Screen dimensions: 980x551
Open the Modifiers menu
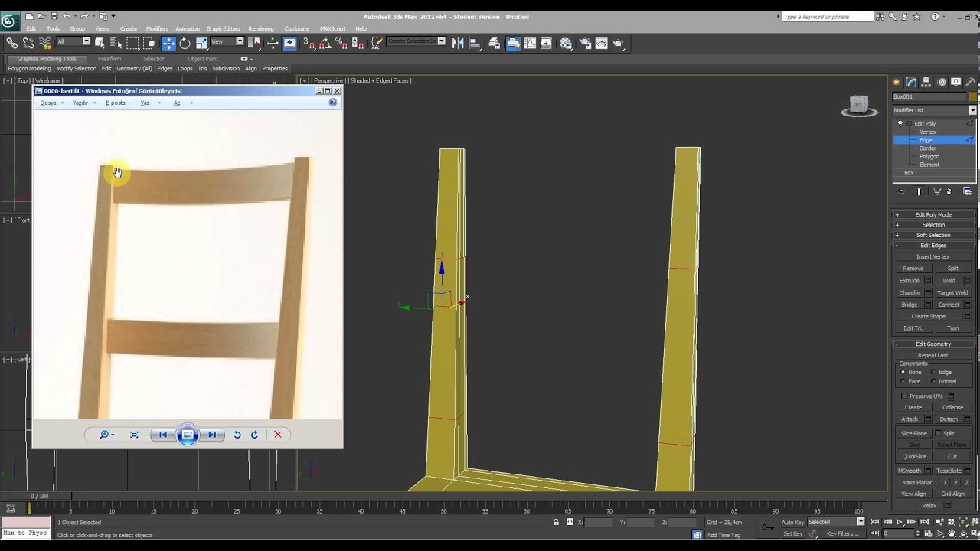click(x=157, y=28)
